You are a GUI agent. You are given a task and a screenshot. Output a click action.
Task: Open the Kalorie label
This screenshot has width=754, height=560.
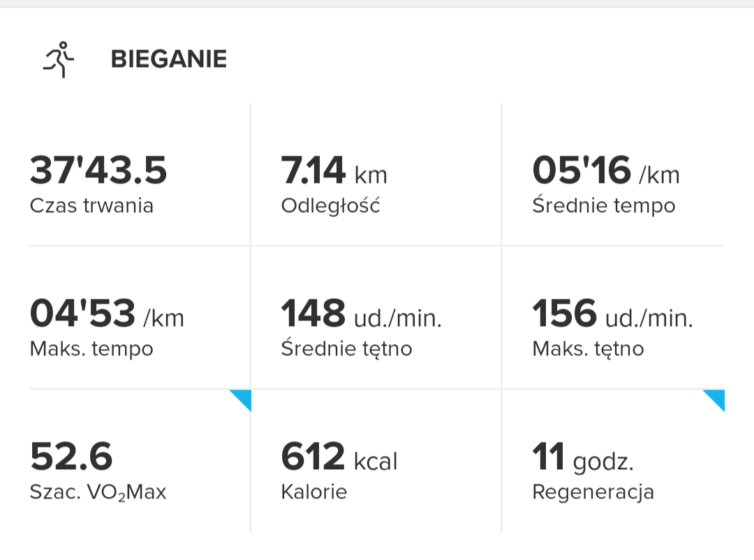pyautogui.click(x=313, y=492)
